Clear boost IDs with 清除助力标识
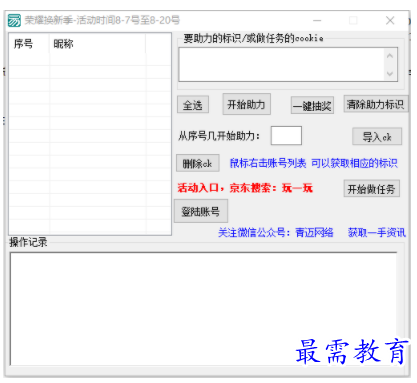 tap(376, 104)
